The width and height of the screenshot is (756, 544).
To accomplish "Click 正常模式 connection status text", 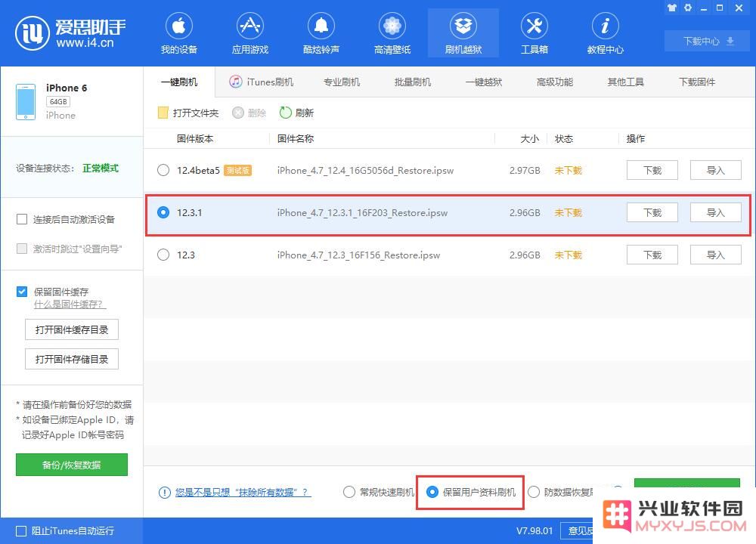I will tap(101, 168).
